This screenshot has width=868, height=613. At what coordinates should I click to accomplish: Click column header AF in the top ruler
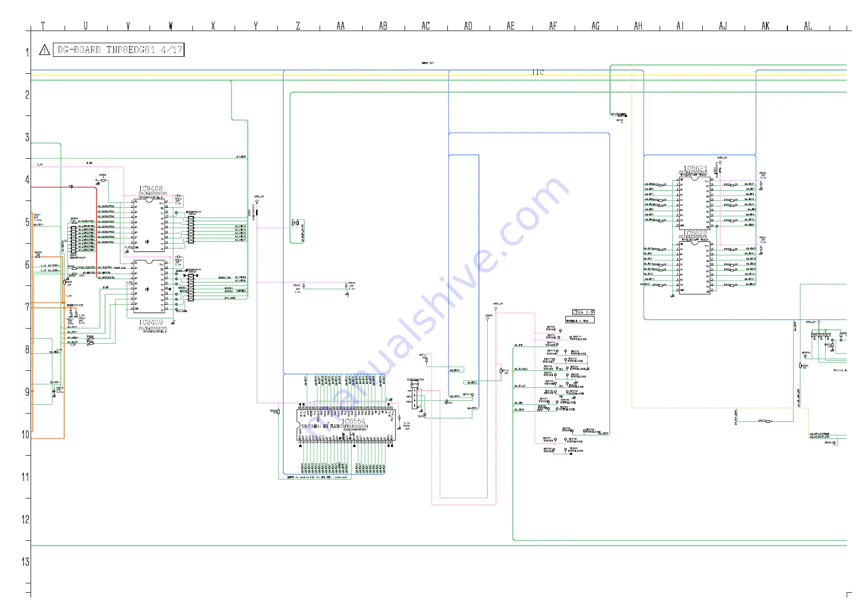click(553, 26)
